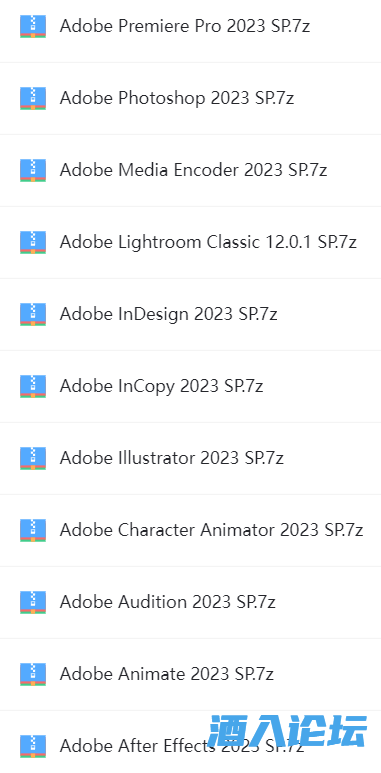
Task: Click the Lightroom Classic 12.0.1 archive icon
Action: (x=33, y=242)
